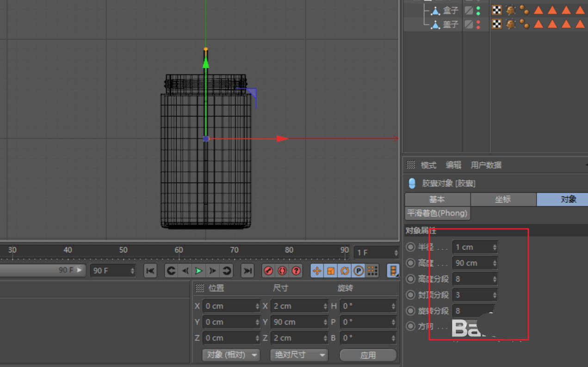Toggle parameter (P) keyframe recording icon
This screenshot has width=588, height=367.
pos(359,271)
